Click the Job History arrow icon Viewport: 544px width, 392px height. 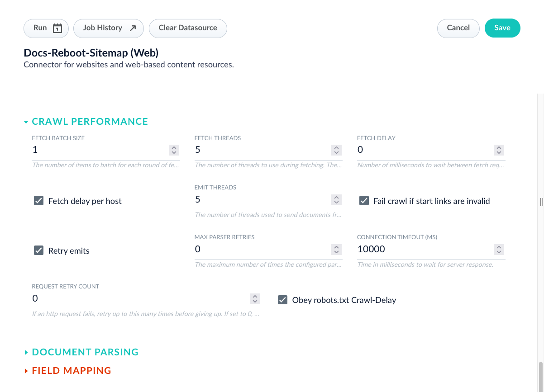pos(133,28)
